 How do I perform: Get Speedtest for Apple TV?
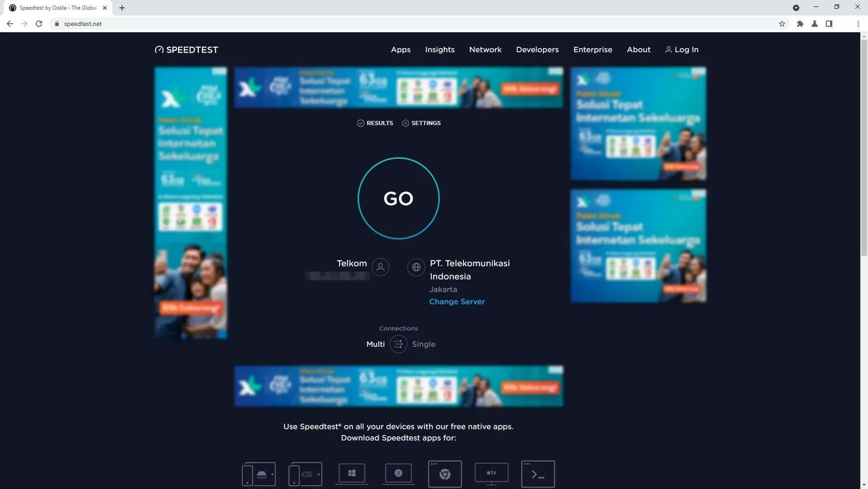(x=492, y=473)
